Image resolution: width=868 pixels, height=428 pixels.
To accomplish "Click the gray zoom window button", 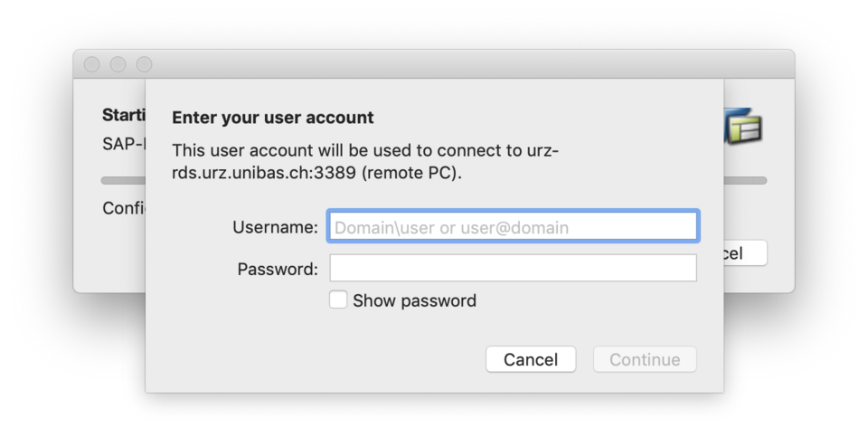I will [145, 64].
